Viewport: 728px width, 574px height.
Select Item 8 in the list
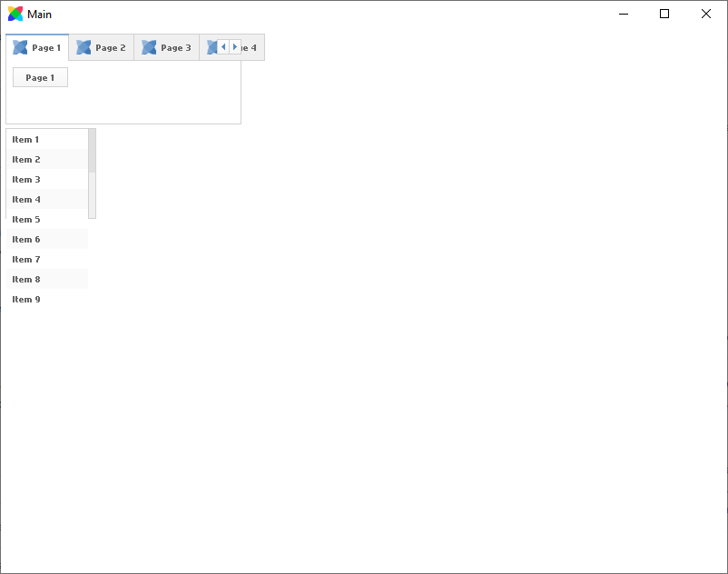click(x=47, y=279)
